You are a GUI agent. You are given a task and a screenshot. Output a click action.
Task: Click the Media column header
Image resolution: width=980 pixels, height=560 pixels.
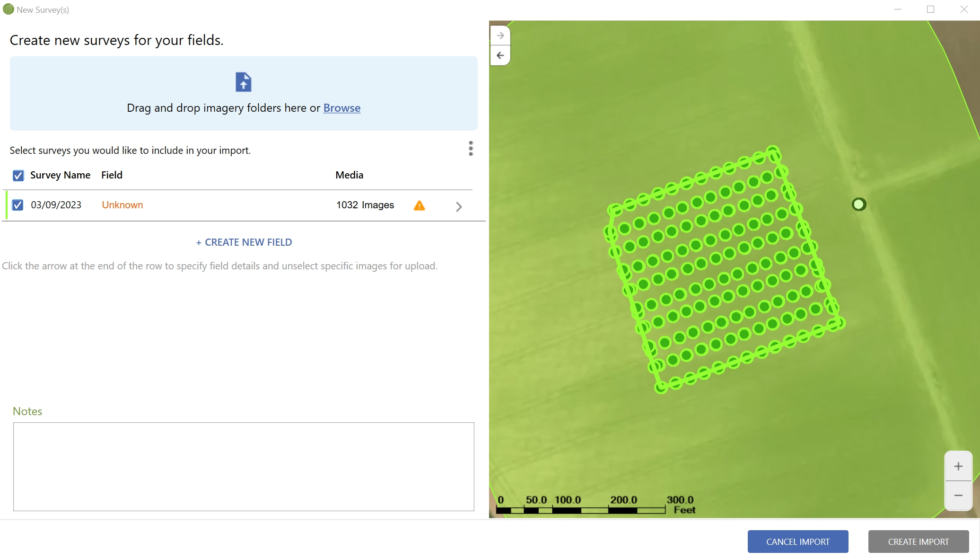click(x=349, y=175)
